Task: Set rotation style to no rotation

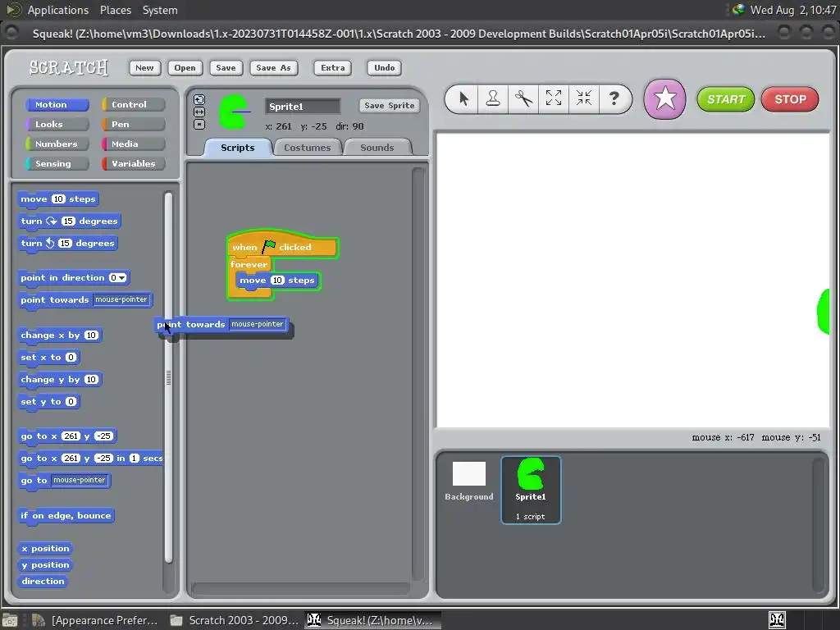Action: pyautogui.click(x=199, y=125)
